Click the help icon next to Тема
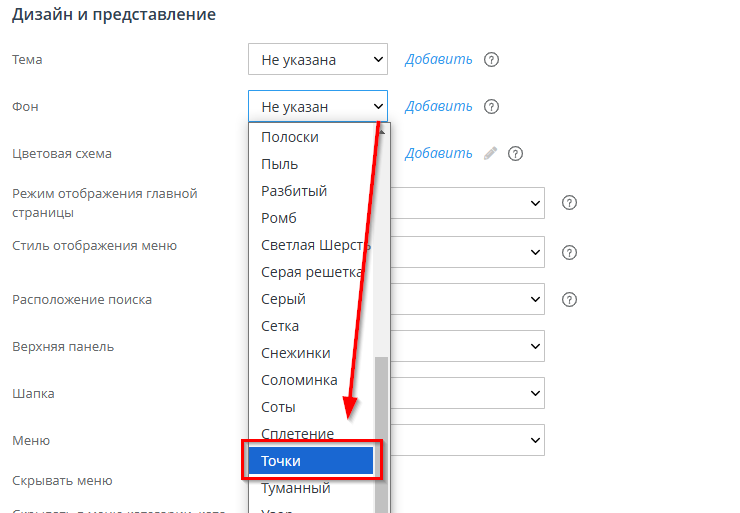The image size is (740, 513). 491,60
